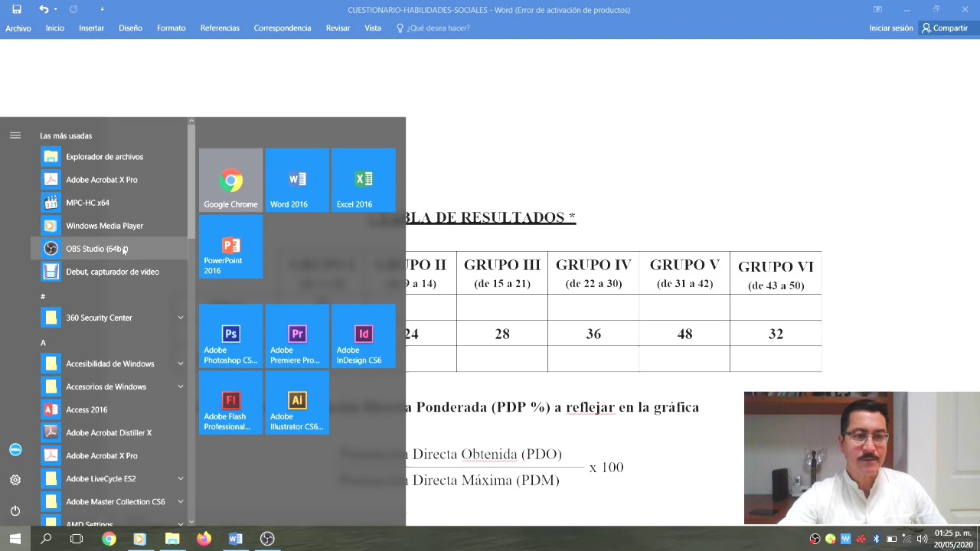980x551 pixels.
Task: Open the Adobe Photoshop CS6 tile
Action: [230, 337]
